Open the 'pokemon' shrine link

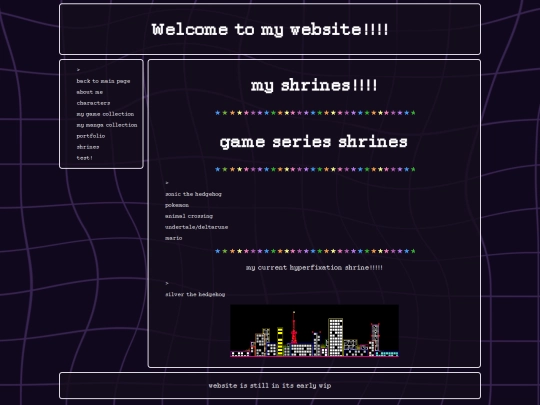[177, 205]
